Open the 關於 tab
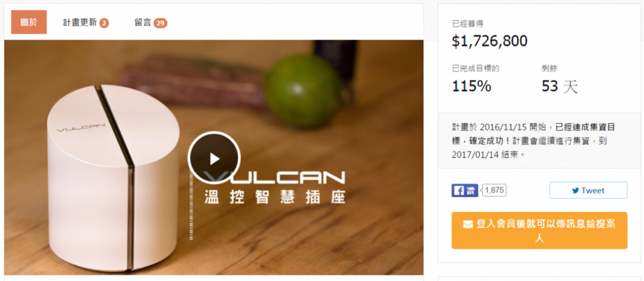The height and width of the screenshot is (281, 644). click(x=29, y=22)
